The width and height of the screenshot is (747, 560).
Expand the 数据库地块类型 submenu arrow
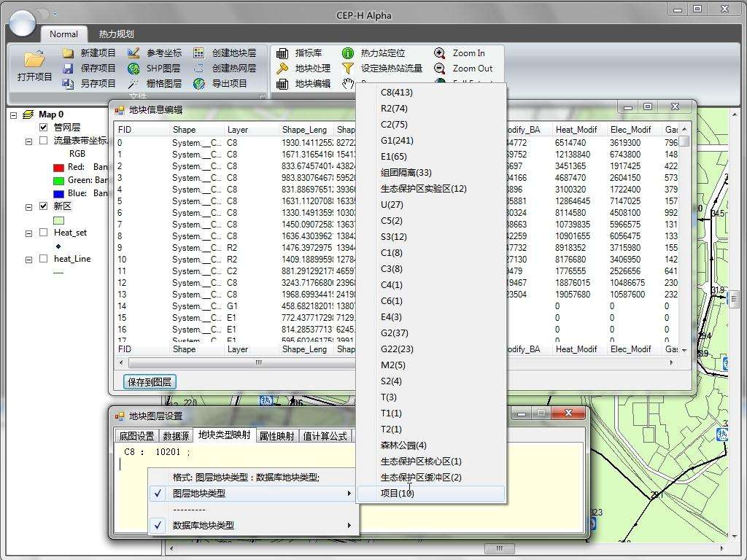click(349, 525)
